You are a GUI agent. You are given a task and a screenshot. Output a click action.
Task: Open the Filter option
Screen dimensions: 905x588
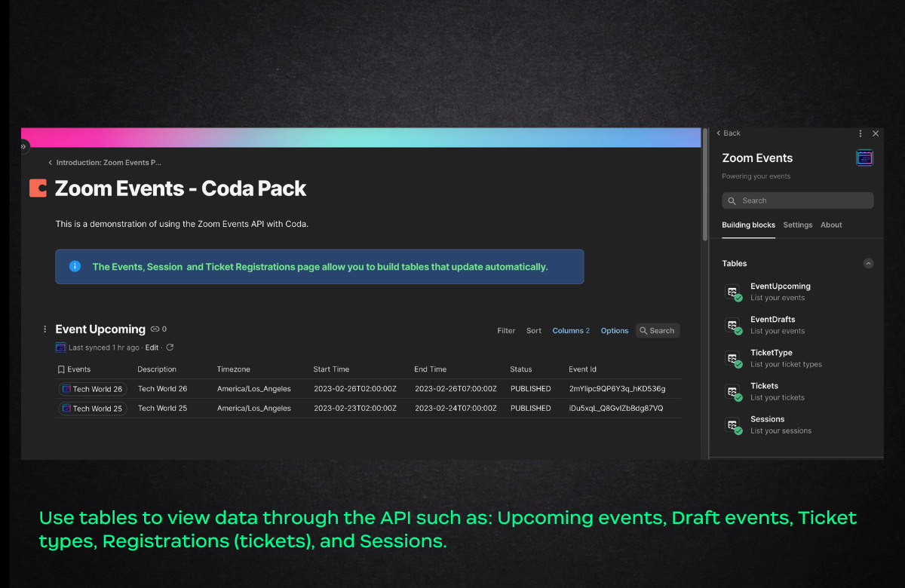506,330
